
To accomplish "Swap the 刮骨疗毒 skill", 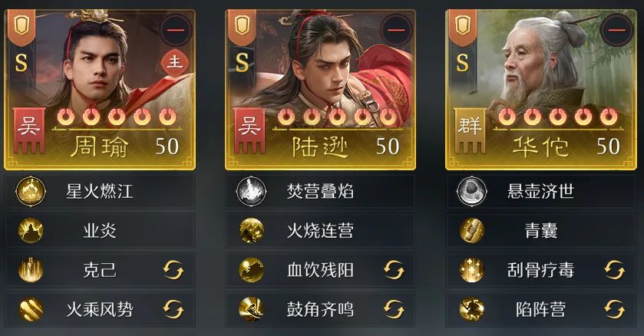I will [x=614, y=270].
